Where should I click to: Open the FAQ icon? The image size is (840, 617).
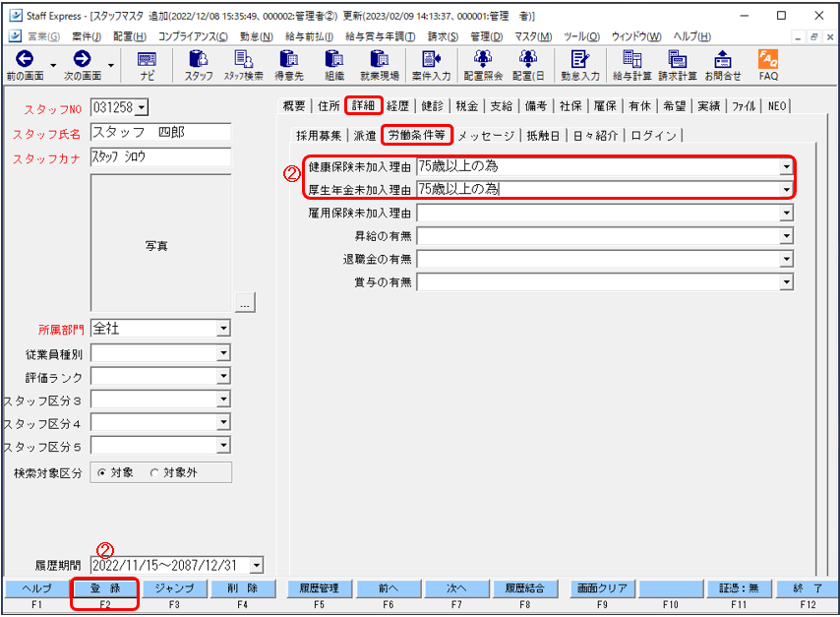[768, 65]
